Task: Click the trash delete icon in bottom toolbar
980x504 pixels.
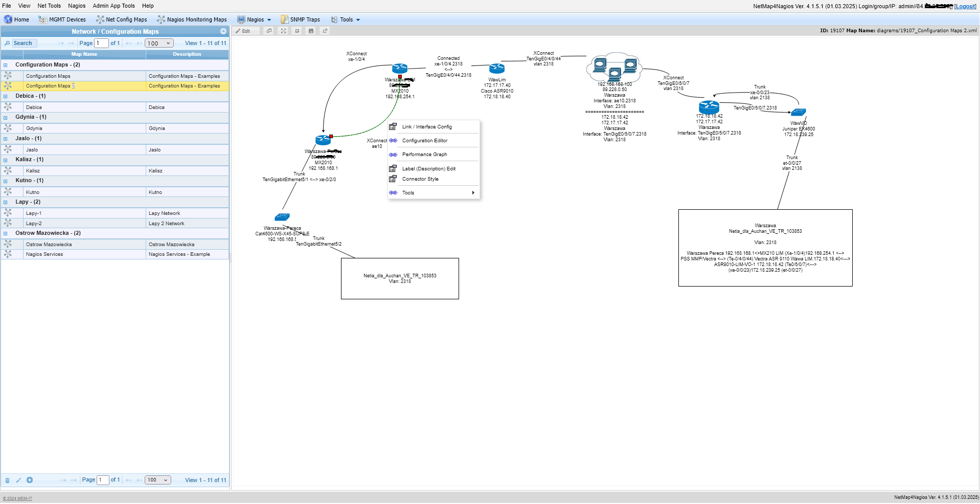Action: (x=7, y=480)
